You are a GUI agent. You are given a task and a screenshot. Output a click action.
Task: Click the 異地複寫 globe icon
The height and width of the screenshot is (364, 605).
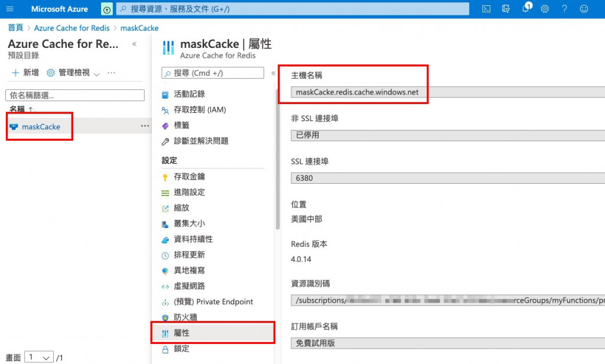165,271
